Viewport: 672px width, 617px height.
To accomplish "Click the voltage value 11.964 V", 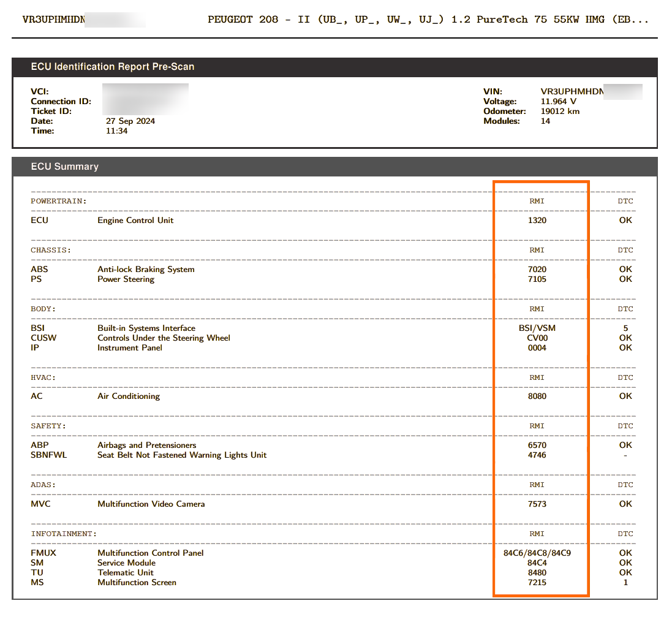I will (x=558, y=102).
